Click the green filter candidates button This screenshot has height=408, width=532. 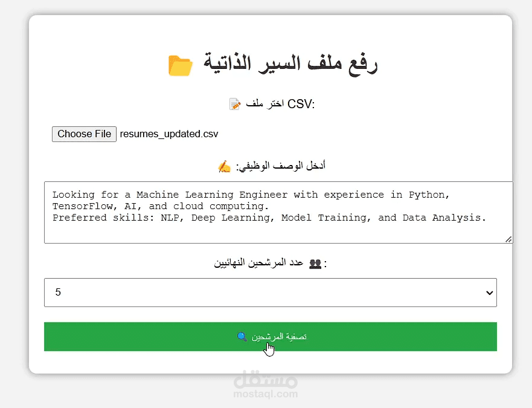tap(270, 337)
